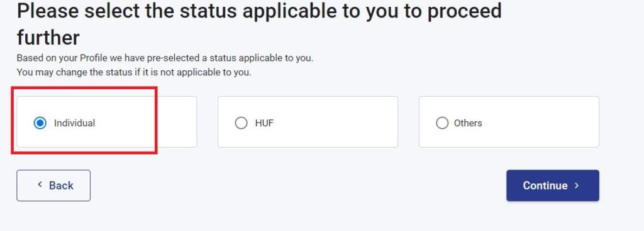Click the HUF label text
This screenshot has height=231, width=644.
click(264, 123)
